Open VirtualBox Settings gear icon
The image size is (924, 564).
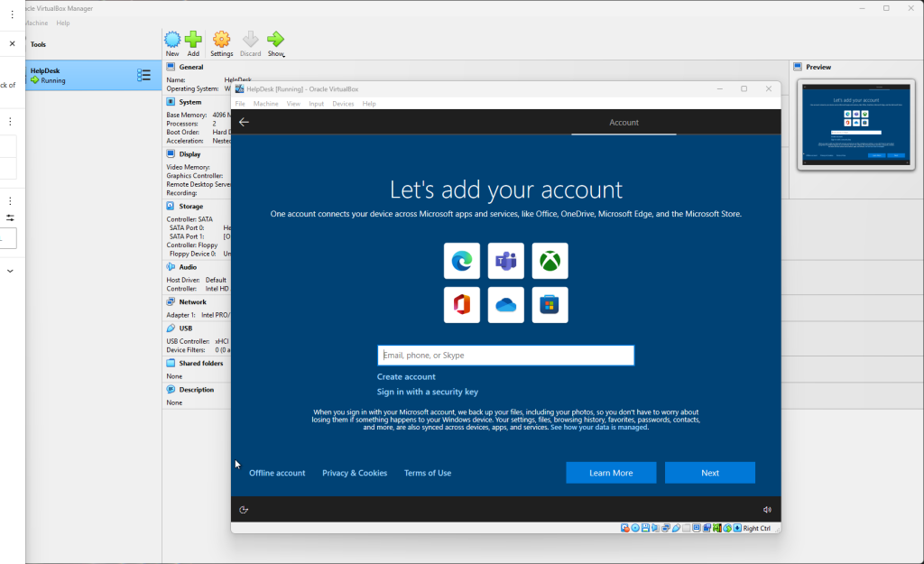click(221, 39)
